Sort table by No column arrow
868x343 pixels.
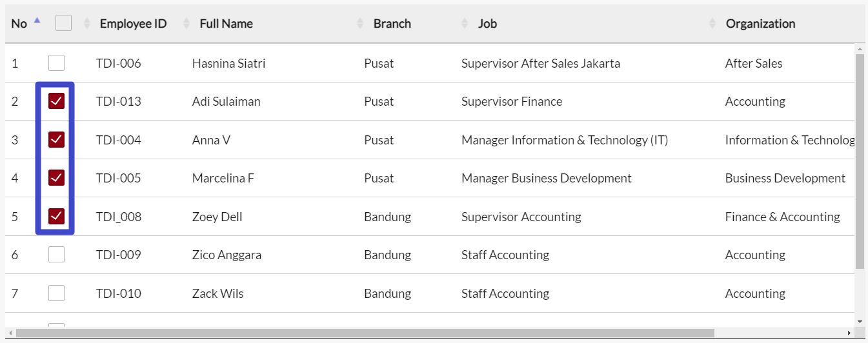tap(37, 21)
